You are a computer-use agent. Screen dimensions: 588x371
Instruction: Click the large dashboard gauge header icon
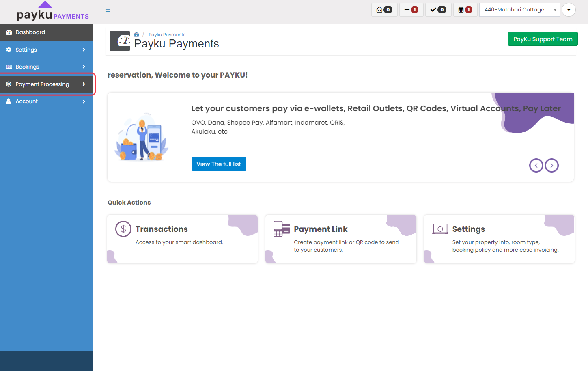(x=120, y=41)
